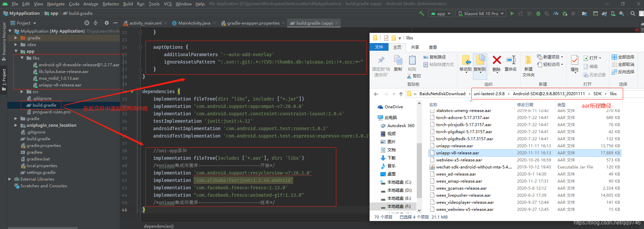Switch to activity_main.xml tab
The image size is (644, 229).
[145, 23]
